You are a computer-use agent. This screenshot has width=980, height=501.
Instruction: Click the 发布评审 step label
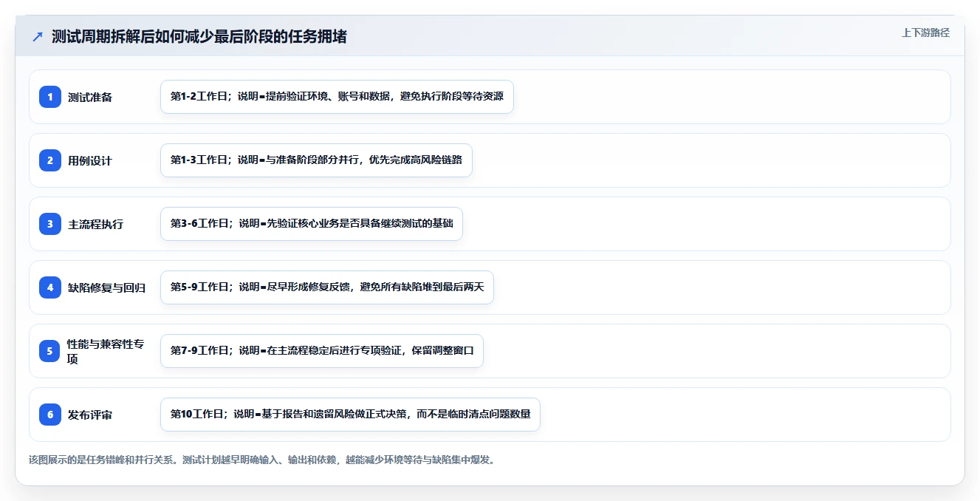pyautogui.click(x=90, y=415)
